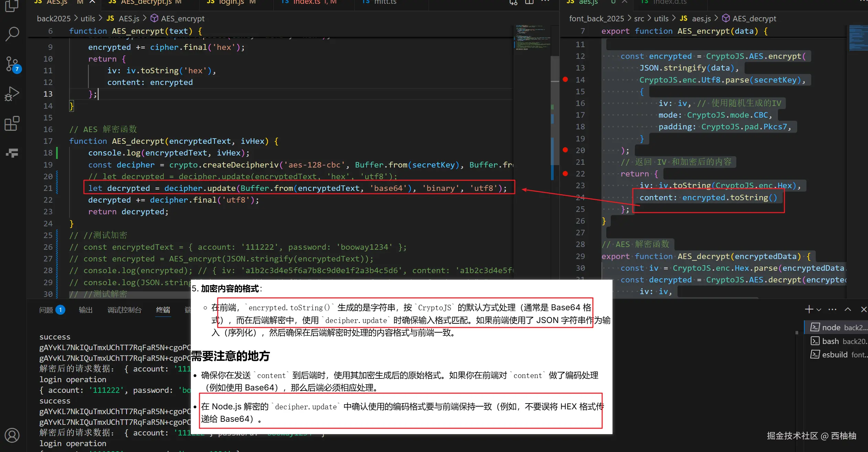Click the left editor minimap
Screen dimensions: 868x452
pos(531,38)
